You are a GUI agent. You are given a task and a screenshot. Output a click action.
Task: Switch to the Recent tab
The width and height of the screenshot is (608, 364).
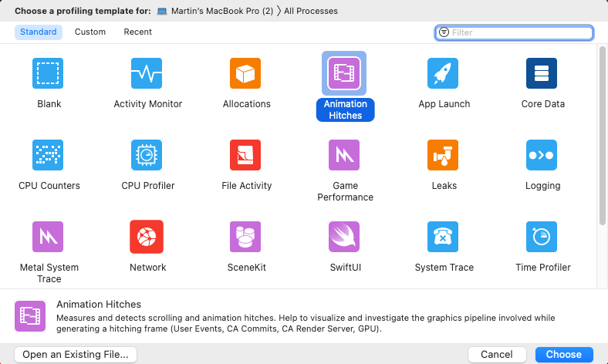138,32
